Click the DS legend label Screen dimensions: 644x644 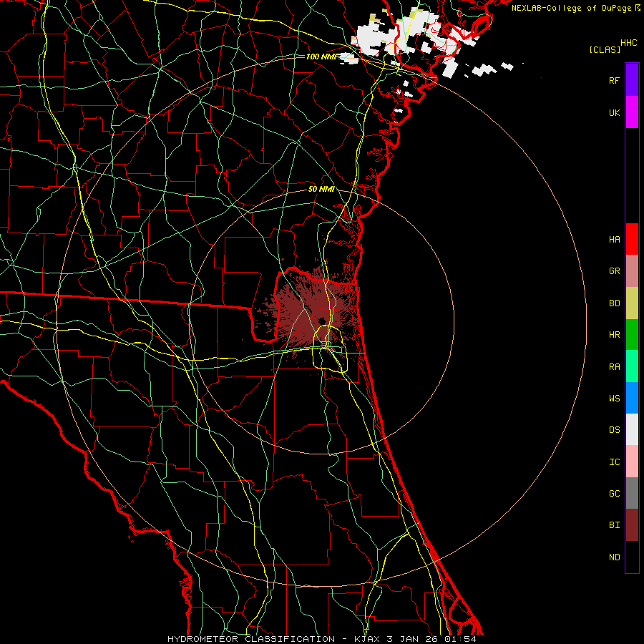pyautogui.click(x=614, y=430)
